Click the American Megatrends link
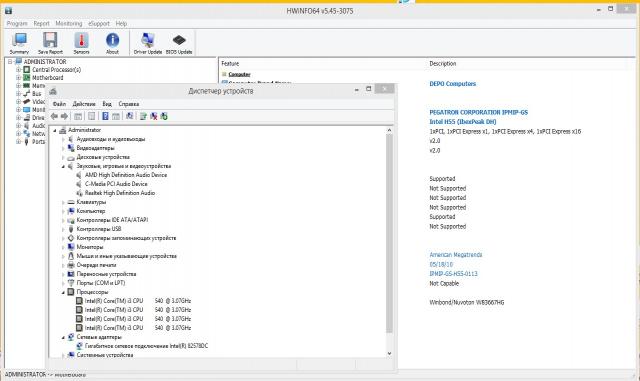This screenshot has height=381, width=640. point(456,255)
